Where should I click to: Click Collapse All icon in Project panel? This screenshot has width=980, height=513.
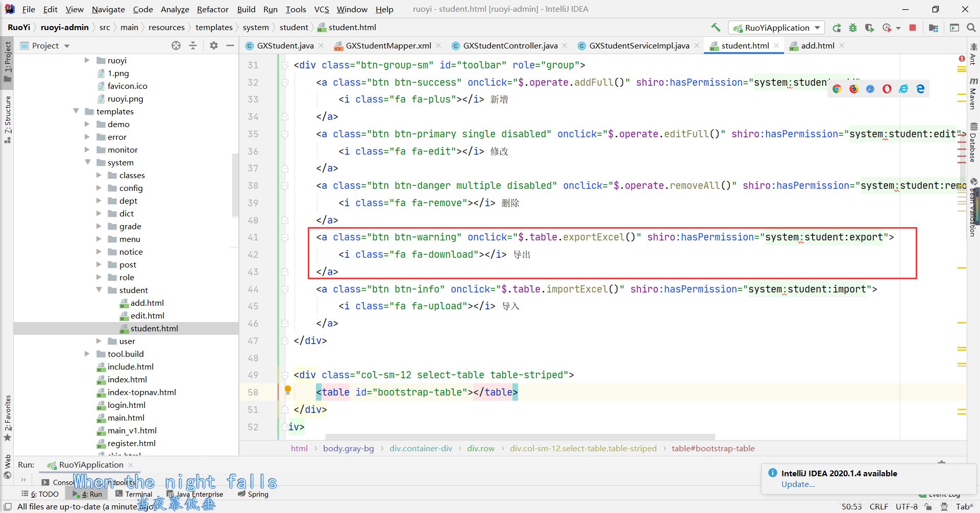[193, 45]
